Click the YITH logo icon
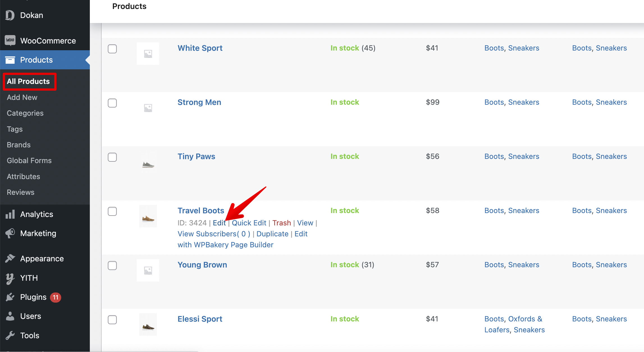 point(10,278)
